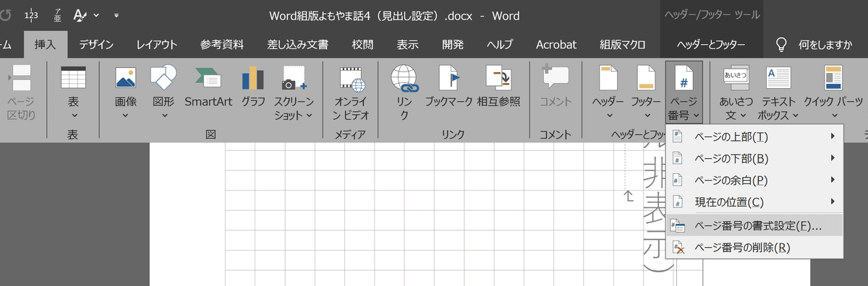Expand the ページの上部(T) submenu
This screenshot has width=868, height=286.
756,136
